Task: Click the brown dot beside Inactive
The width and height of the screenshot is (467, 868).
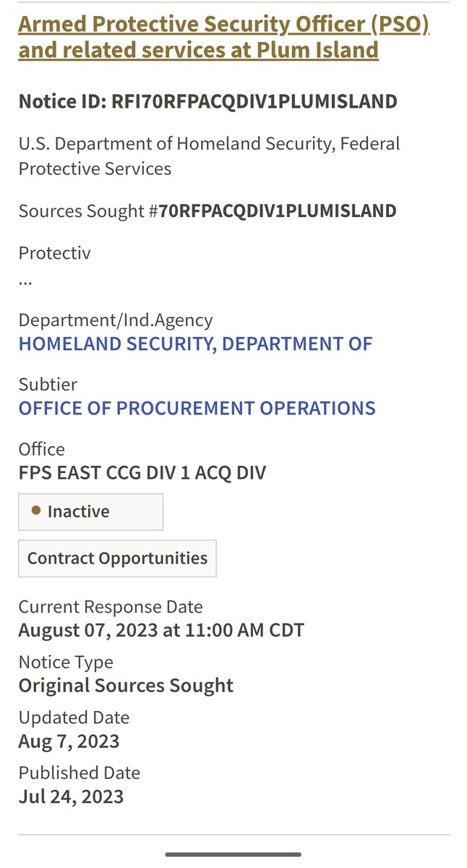Action: tap(36, 511)
